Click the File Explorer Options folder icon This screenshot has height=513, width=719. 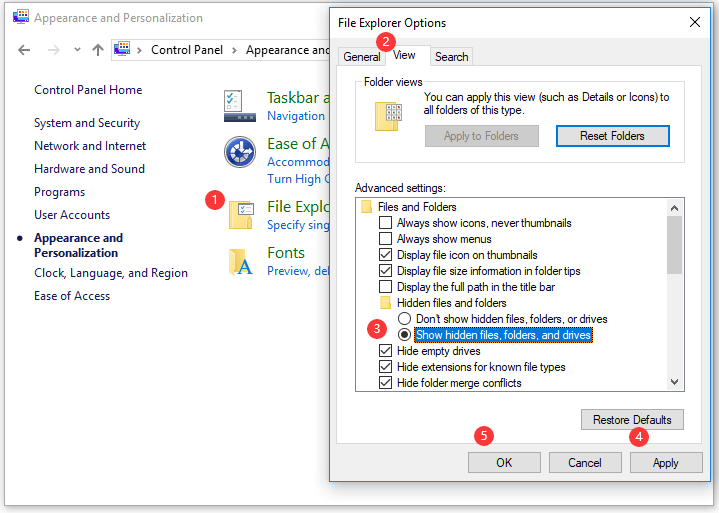tap(241, 215)
